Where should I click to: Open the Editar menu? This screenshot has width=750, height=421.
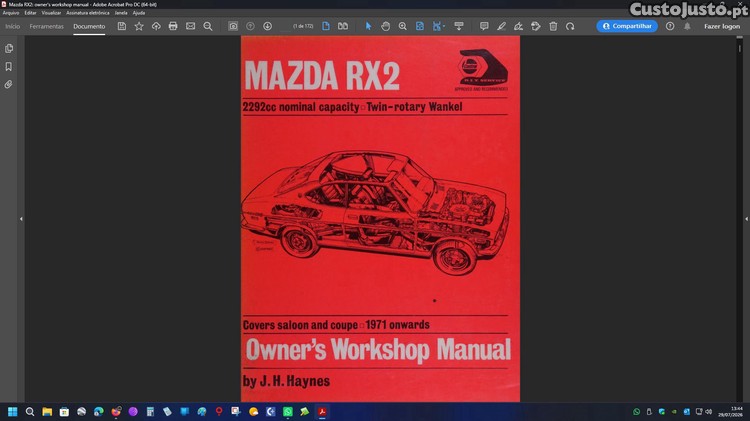pos(30,13)
